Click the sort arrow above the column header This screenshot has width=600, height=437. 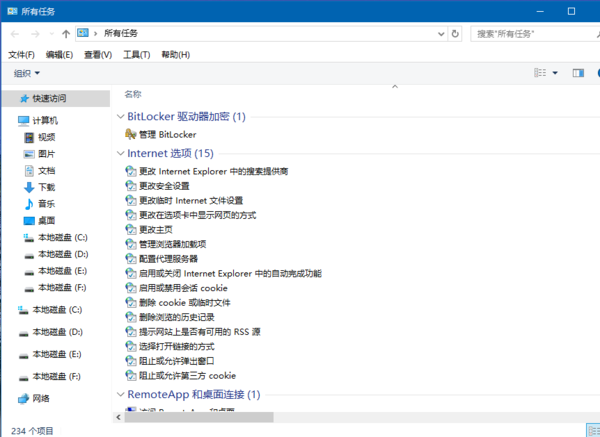395,87
